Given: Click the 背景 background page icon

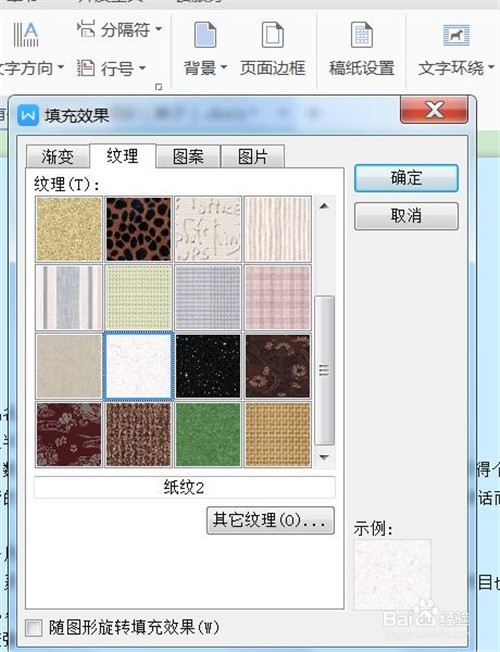Looking at the screenshot, I should pos(205,35).
